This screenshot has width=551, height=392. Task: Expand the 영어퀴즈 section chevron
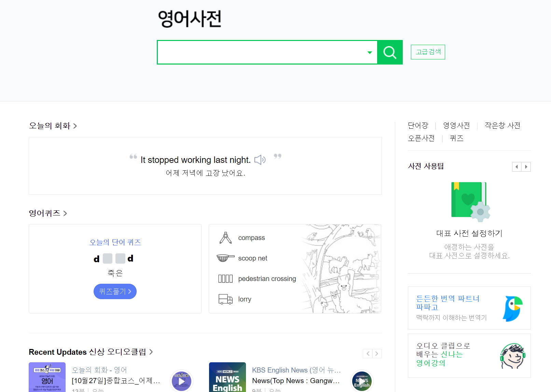click(x=65, y=213)
